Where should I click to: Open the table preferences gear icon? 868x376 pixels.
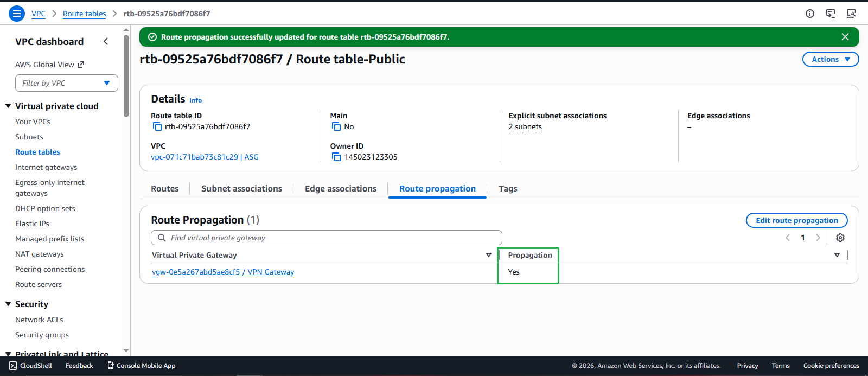click(840, 238)
